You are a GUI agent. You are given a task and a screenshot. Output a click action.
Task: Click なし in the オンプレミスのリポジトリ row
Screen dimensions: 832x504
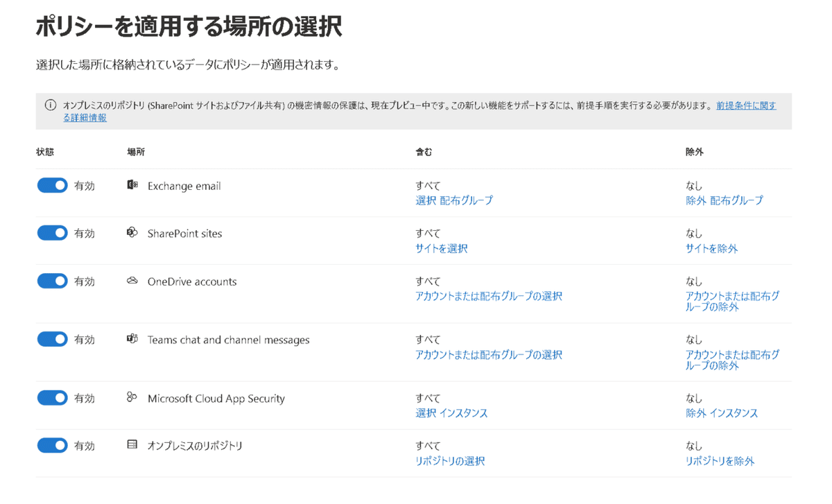click(694, 445)
